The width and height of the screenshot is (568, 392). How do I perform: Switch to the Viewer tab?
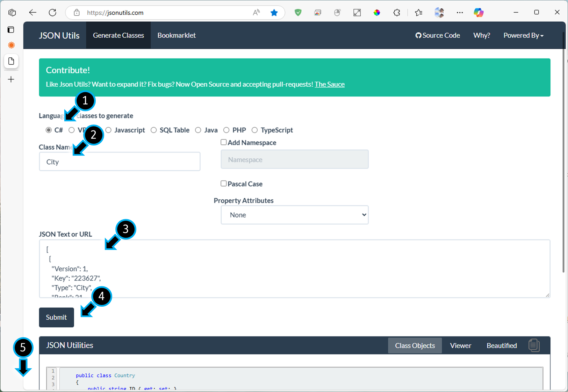pyautogui.click(x=461, y=345)
